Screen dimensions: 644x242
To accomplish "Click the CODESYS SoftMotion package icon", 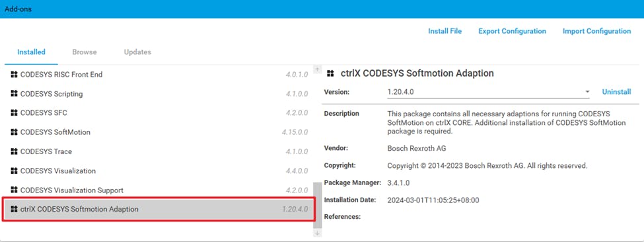I will pos(14,132).
